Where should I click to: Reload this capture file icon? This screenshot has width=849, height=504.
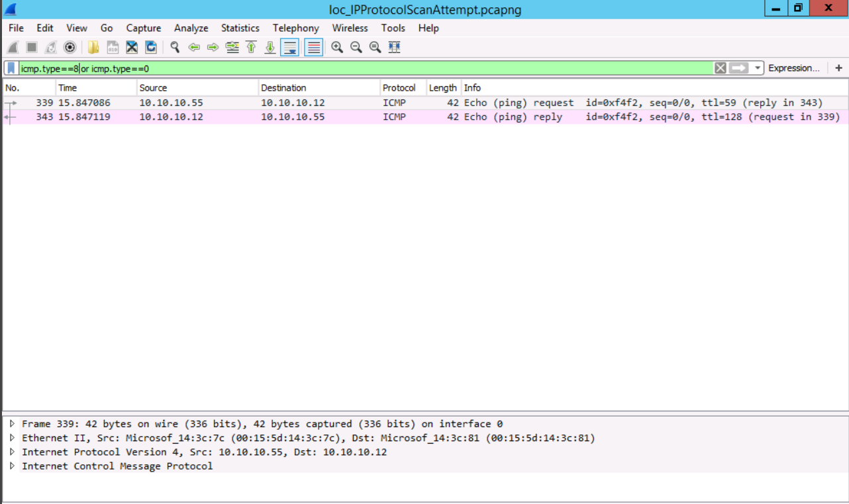151,47
